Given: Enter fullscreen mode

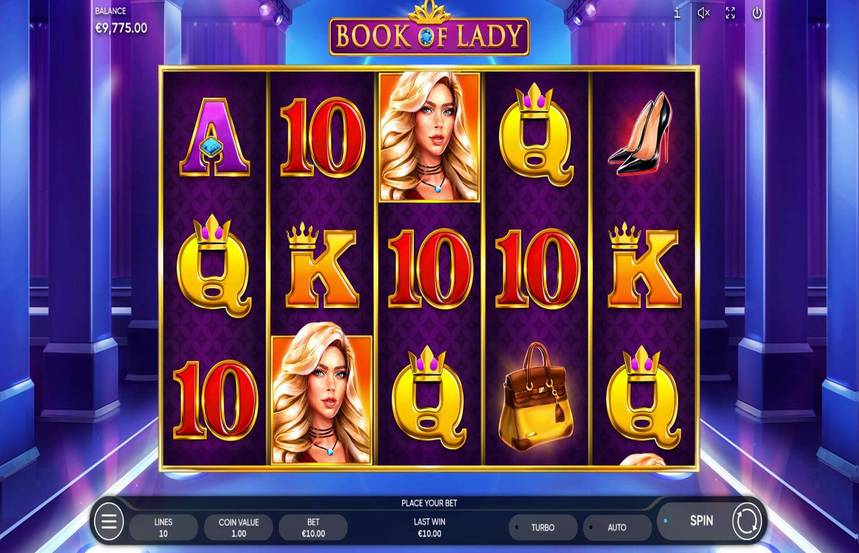Looking at the screenshot, I should [x=730, y=13].
